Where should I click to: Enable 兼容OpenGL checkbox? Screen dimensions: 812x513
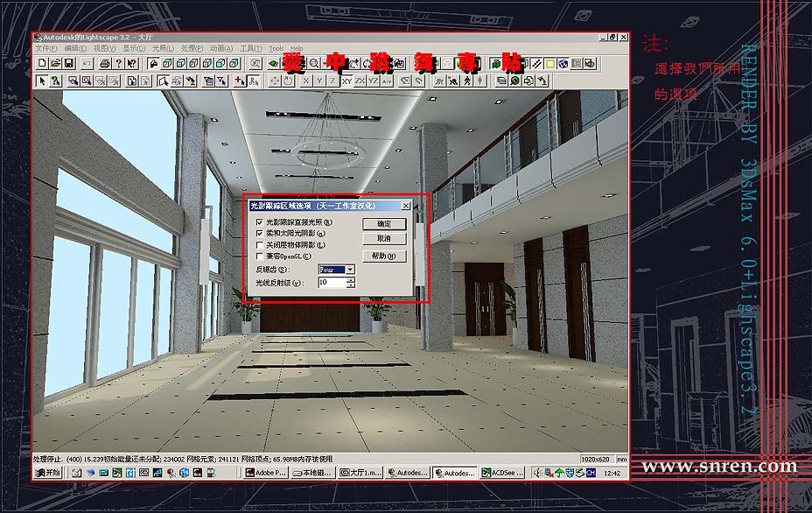click(260, 256)
